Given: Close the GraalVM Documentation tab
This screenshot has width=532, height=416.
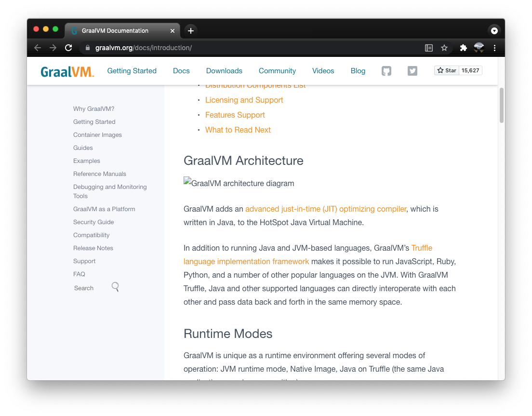Looking at the screenshot, I should coord(173,31).
